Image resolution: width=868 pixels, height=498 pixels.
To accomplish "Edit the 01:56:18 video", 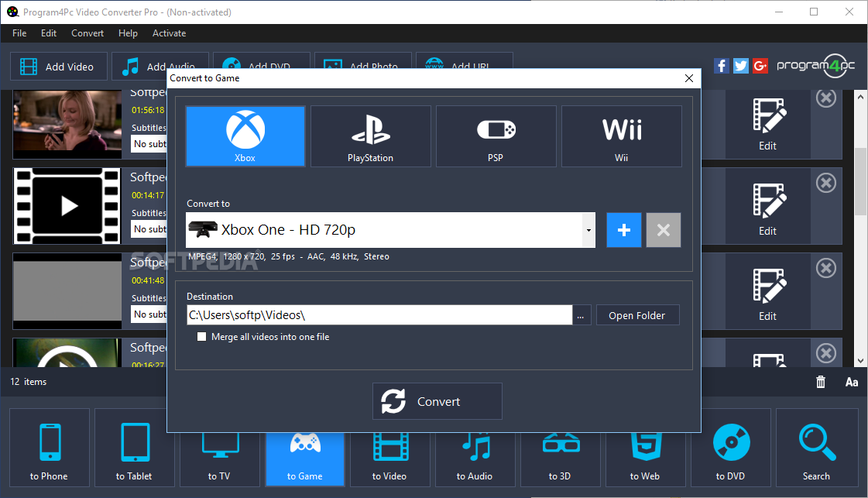I will pyautogui.click(x=768, y=125).
